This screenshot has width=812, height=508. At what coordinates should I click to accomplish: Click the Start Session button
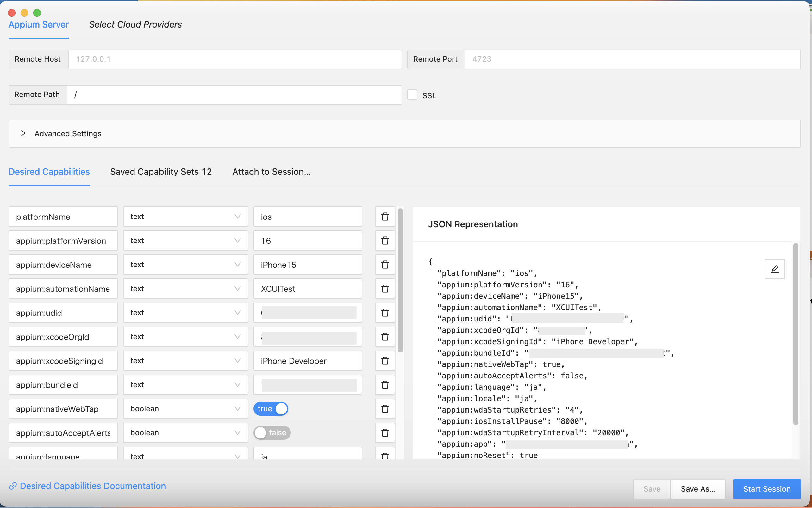[x=767, y=489]
